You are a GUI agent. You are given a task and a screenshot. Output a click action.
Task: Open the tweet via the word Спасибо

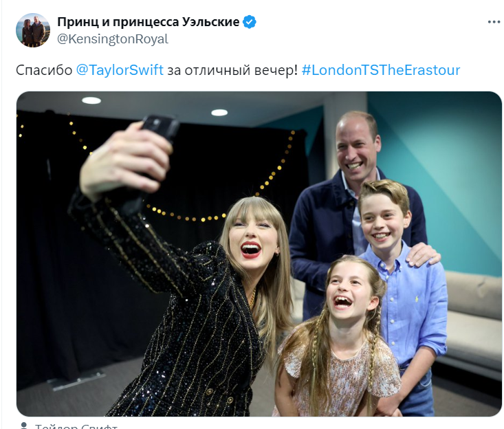click(44, 70)
